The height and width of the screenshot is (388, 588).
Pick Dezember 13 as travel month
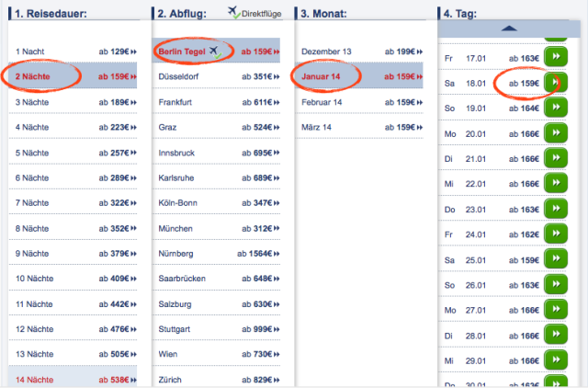[x=359, y=51]
